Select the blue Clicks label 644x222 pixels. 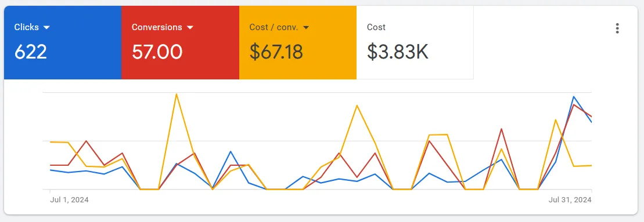click(x=27, y=27)
